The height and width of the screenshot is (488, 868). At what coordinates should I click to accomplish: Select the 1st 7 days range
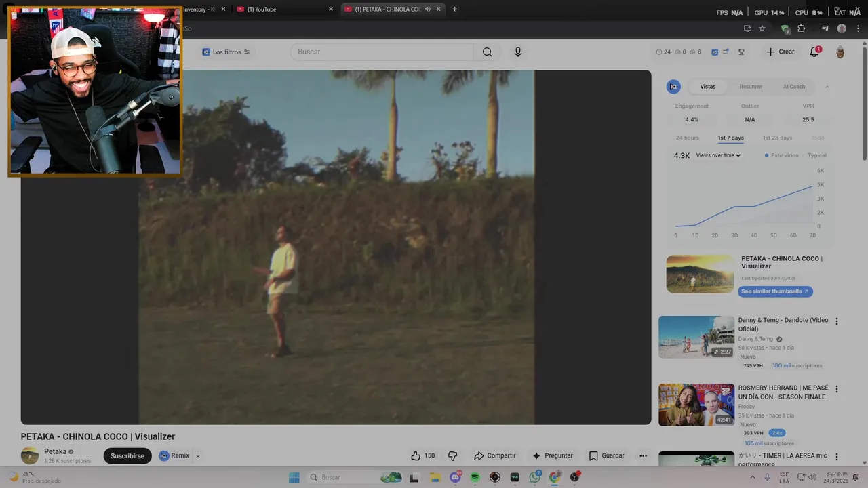click(731, 138)
